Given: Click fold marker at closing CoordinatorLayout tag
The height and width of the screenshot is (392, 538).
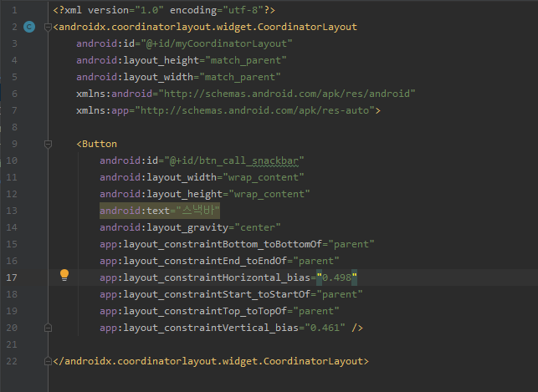Looking at the screenshot, I should tap(48, 361).
